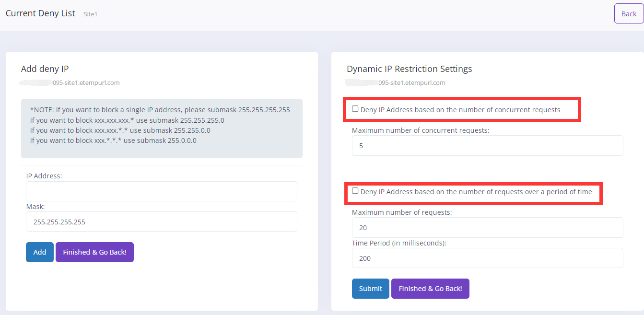This screenshot has width=644, height=315.
Task: Enable deny by concurrent requests checkbox
Action: pos(355,109)
